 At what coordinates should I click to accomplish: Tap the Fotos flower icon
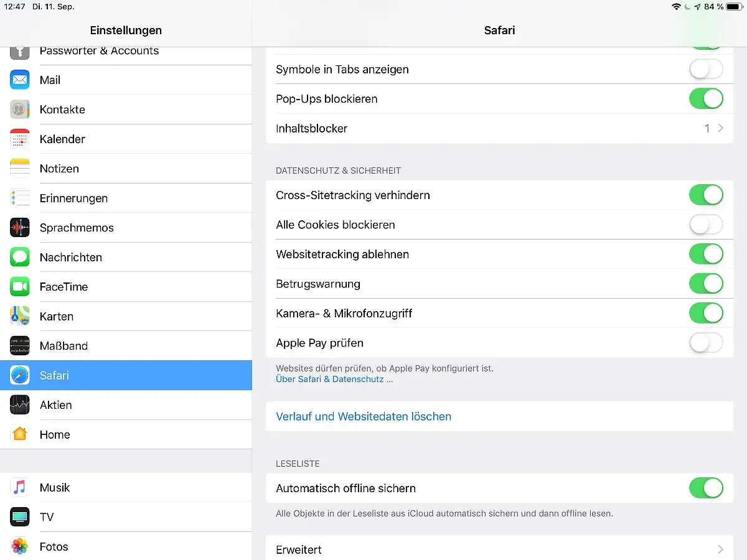pyautogui.click(x=20, y=546)
